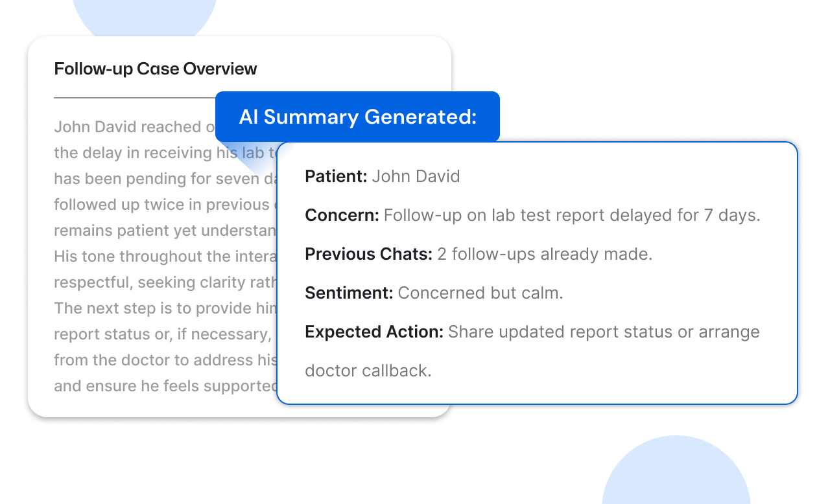Click the "followed up twice in previous" line
Screen dimensions: 817x504
[x=161, y=204]
